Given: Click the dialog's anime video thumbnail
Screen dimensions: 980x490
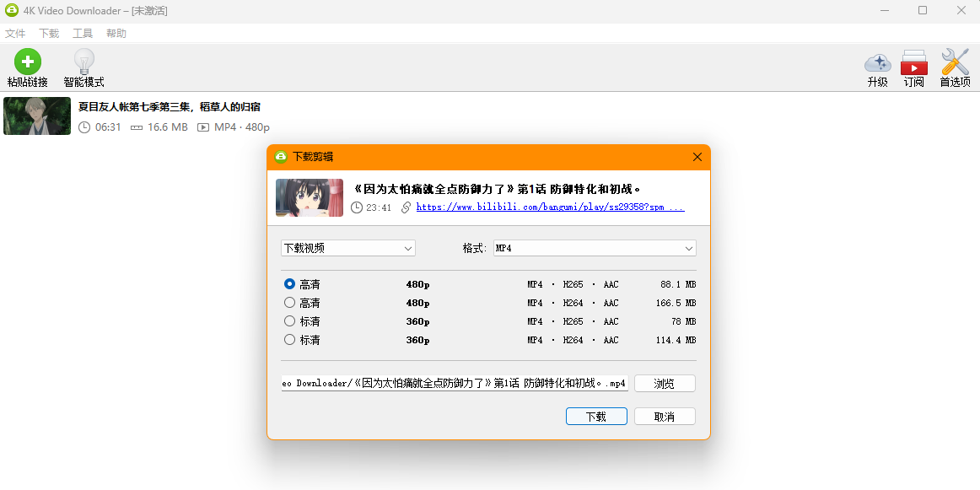Looking at the screenshot, I should (x=310, y=197).
